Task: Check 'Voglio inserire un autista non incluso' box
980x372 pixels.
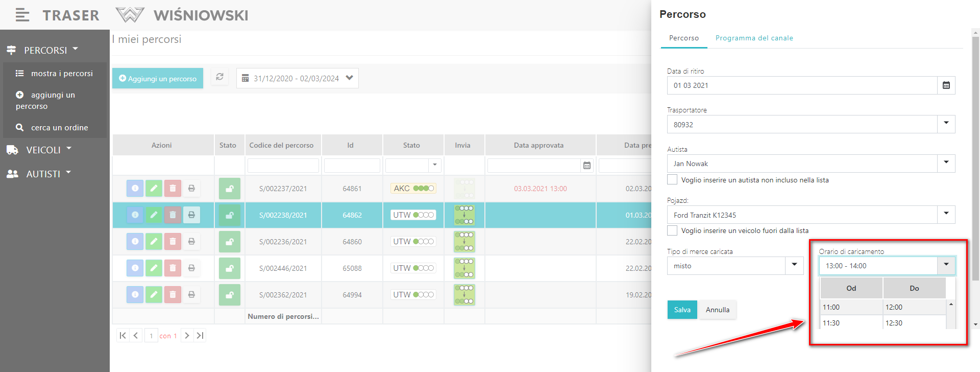Action: point(672,180)
